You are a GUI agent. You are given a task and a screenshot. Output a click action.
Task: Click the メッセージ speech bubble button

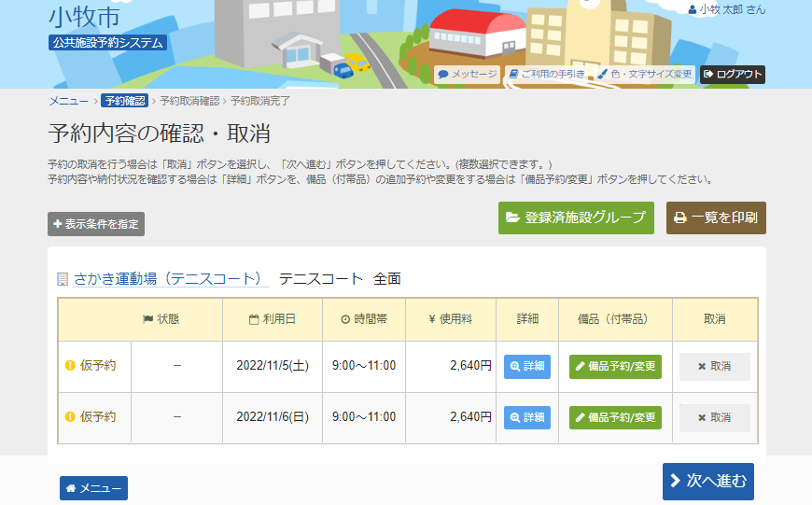point(468,74)
